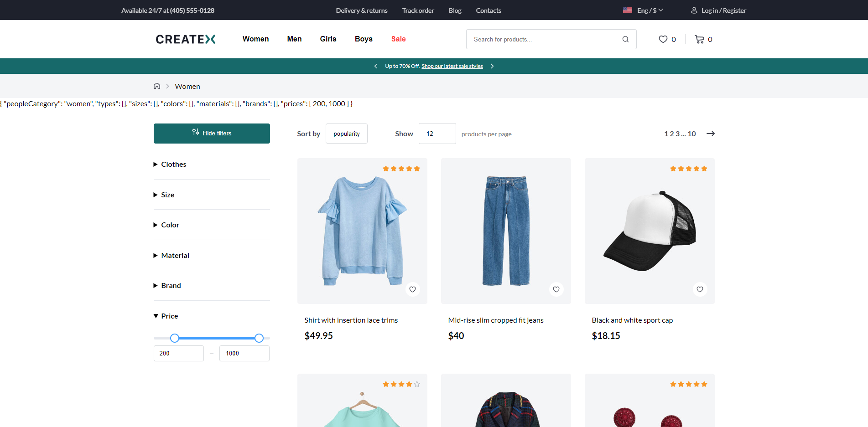This screenshot has height=427, width=868.
Task: Open account via the Log in / Register icon
Action: pos(694,10)
